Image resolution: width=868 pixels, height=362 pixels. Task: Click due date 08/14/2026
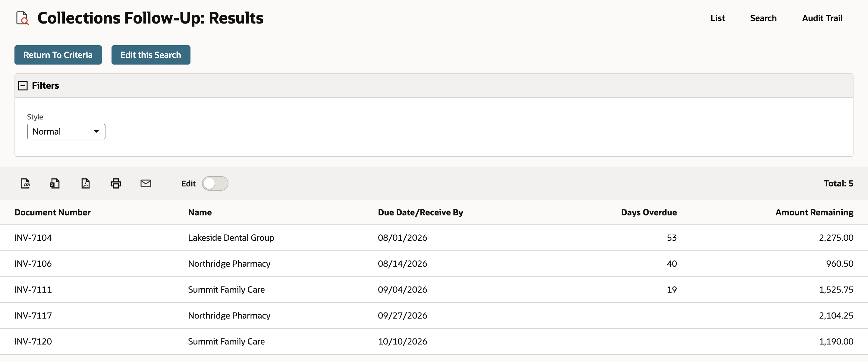point(402,263)
